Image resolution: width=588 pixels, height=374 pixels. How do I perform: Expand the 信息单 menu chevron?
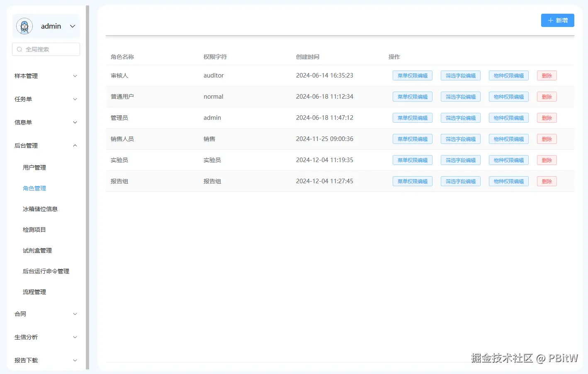[75, 122]
